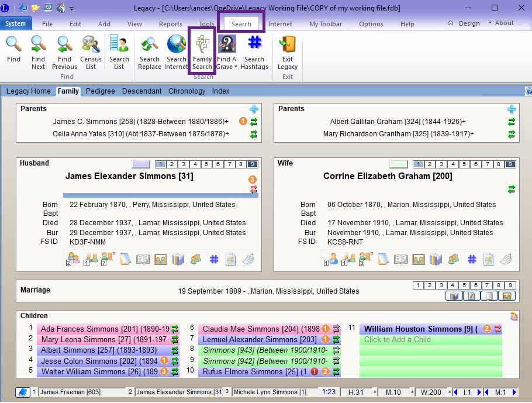This screenshot has width=532, height=403.
Task: Open husband's hashtag icon
Action: (x=214, y=260)
